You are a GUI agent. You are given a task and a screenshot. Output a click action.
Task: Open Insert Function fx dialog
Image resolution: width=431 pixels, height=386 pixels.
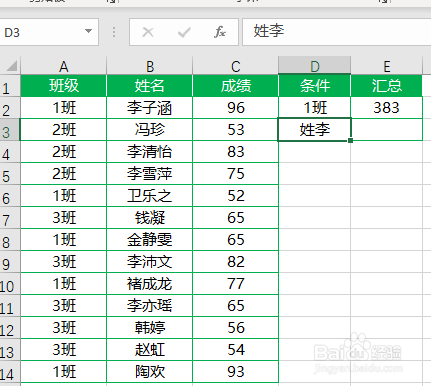[x=220, y=32]
